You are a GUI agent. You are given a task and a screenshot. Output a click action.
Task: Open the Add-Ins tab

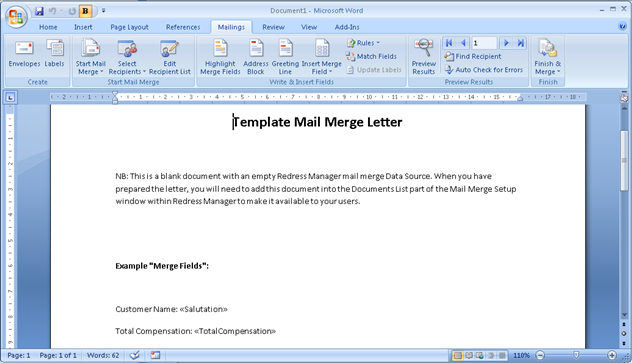[347, 27]
